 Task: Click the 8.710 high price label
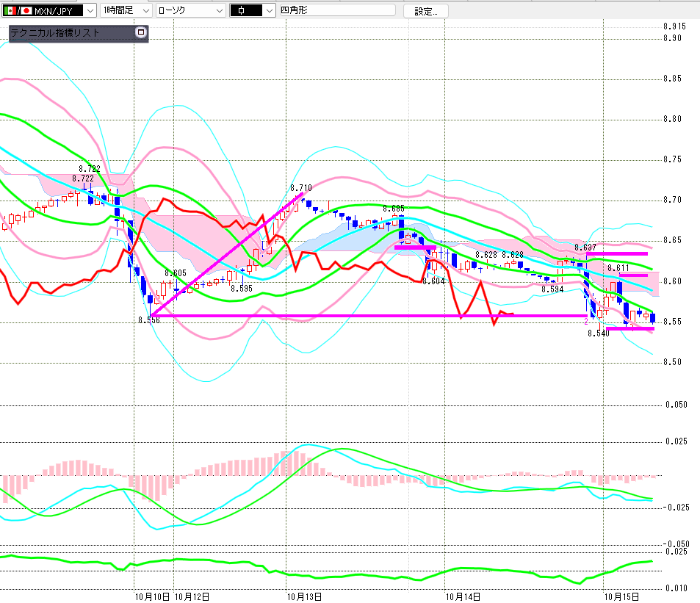(301, 188)
